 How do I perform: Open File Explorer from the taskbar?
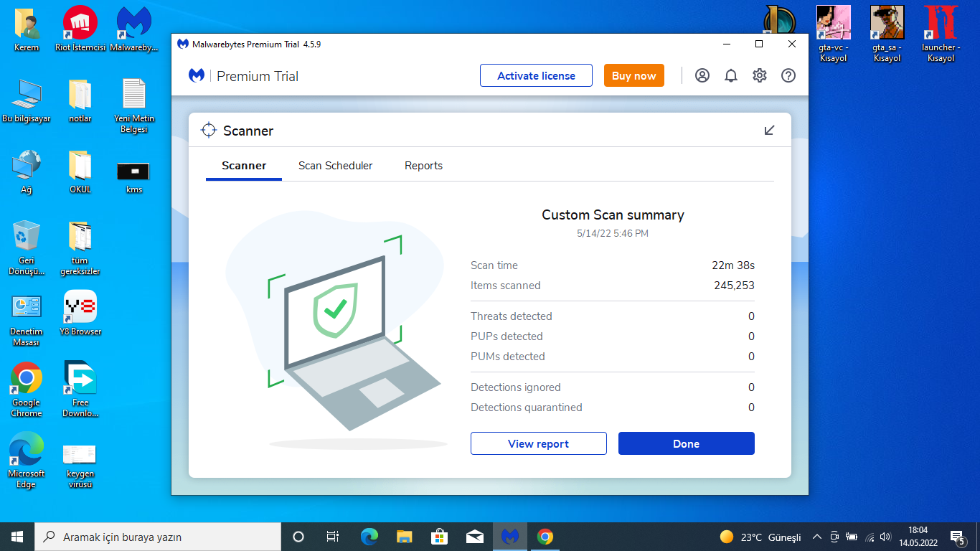(404, 537)
